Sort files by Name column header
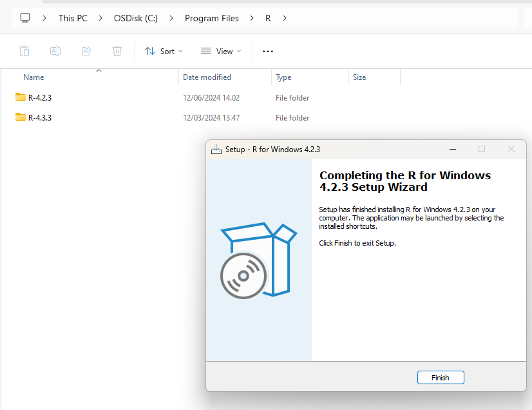The height and width of the screenshot is (410, 532). [33, 77]
